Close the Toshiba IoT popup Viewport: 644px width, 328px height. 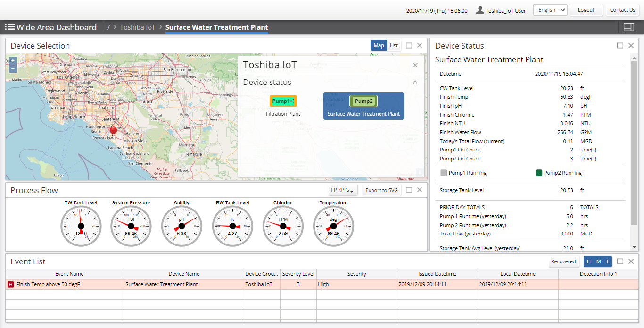[x=415, y=66]
